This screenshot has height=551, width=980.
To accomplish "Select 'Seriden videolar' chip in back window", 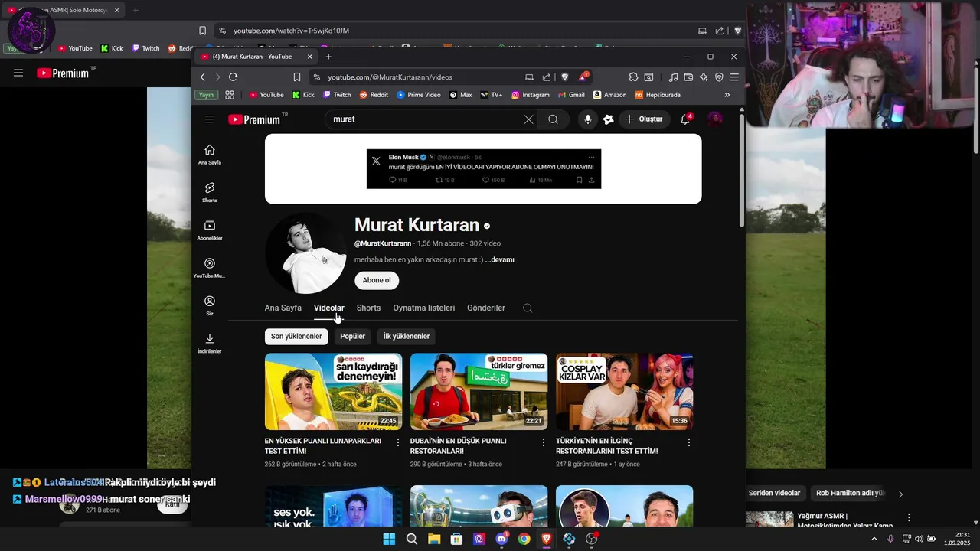I will (x=774, y=494).
